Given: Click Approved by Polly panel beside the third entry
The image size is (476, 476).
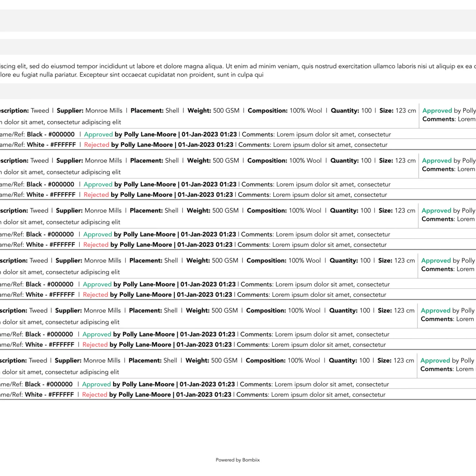Looking at the screenshot, I should click(448, 211).
